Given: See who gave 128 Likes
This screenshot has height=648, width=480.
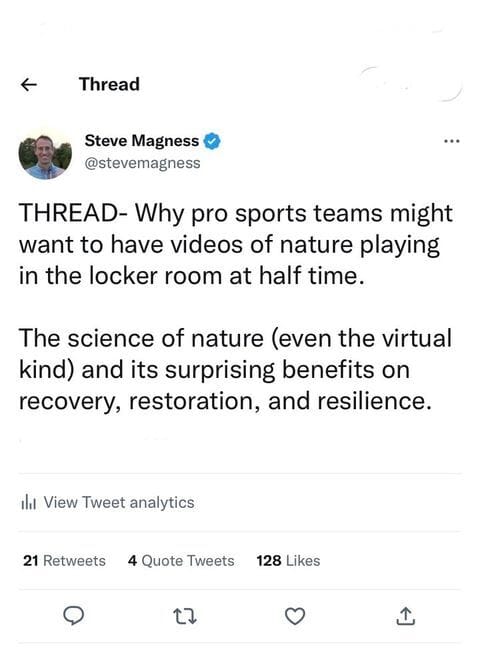Looking at the screenshot, I should [288, 561].
